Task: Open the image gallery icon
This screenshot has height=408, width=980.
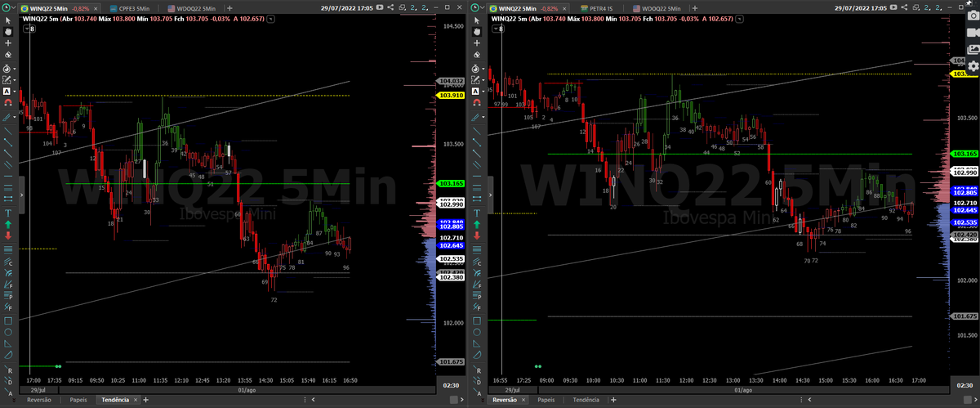Action: coord(972,49)
